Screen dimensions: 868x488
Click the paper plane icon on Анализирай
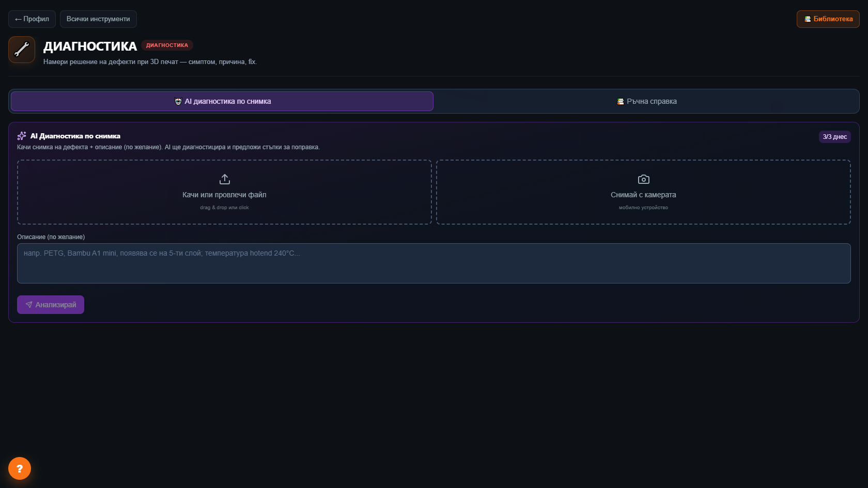(x=29, y=305)
